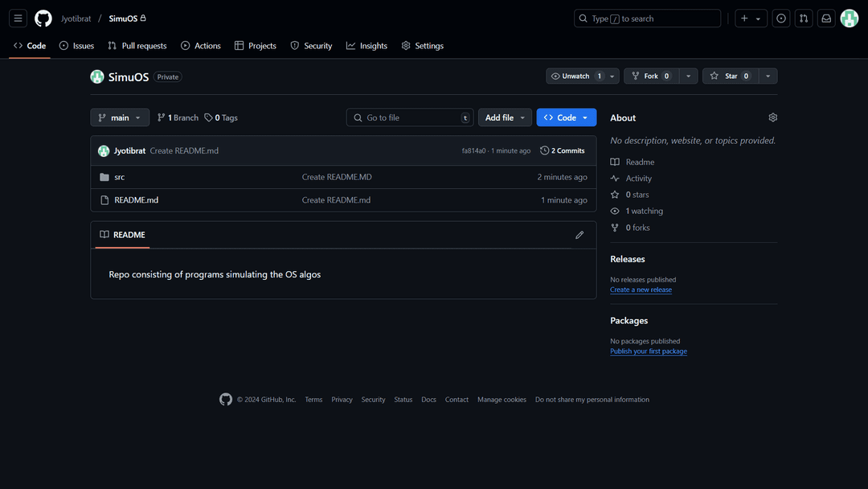This screenshot has height=489, width=868.
Task: Click the search magnifier icon in header
Action: pos(583,18)
